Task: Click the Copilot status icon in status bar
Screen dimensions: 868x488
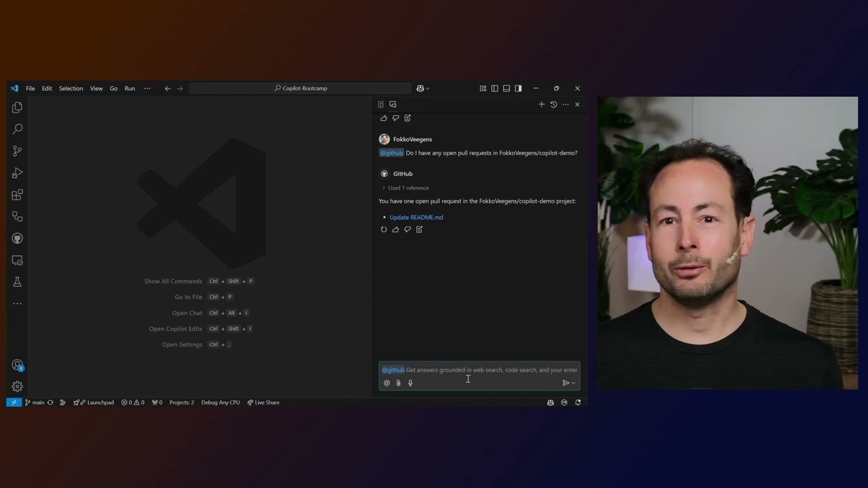Action: tap(550, 403)
